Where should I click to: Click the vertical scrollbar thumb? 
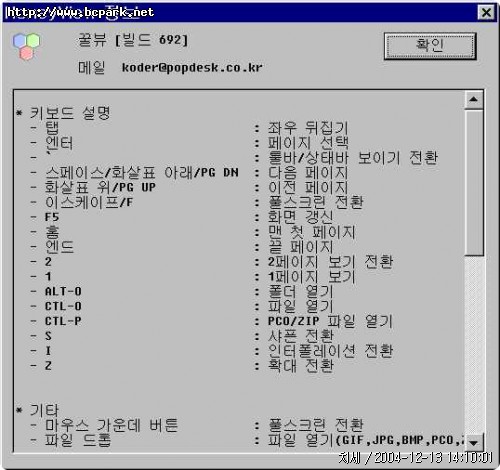[x=474, y=183]
